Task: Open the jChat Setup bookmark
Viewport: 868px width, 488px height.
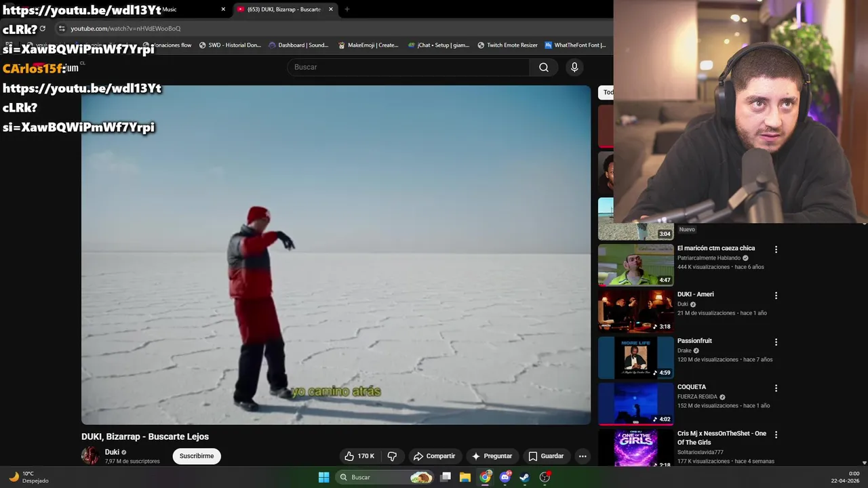Action: coord(439,45)
